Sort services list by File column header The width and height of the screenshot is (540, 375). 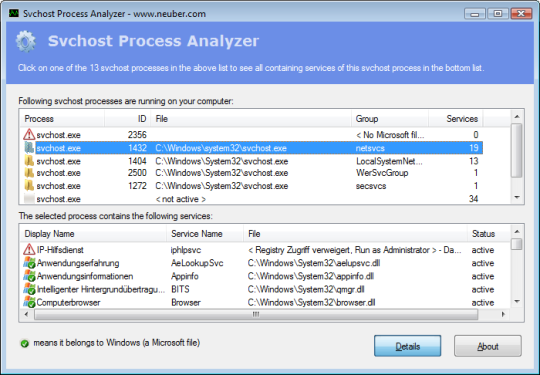(x=355, y=234)
